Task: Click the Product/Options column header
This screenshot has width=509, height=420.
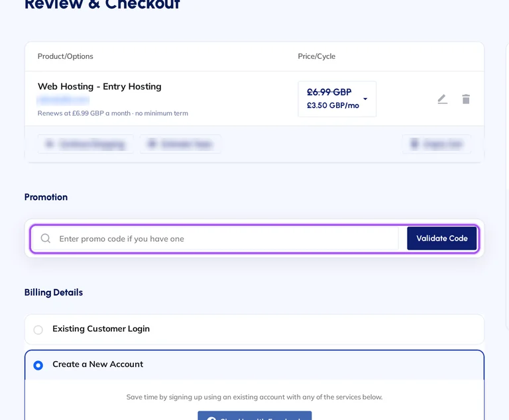Action: [x=65, y=56]
